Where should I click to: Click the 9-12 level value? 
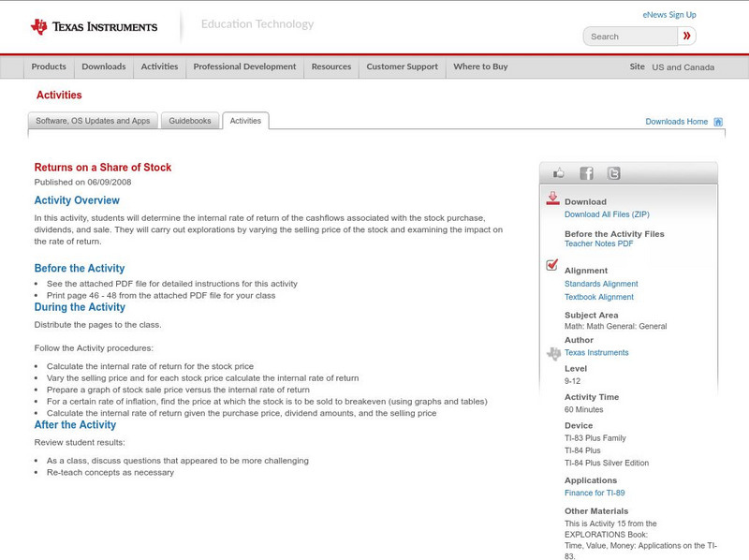(572, 381)
